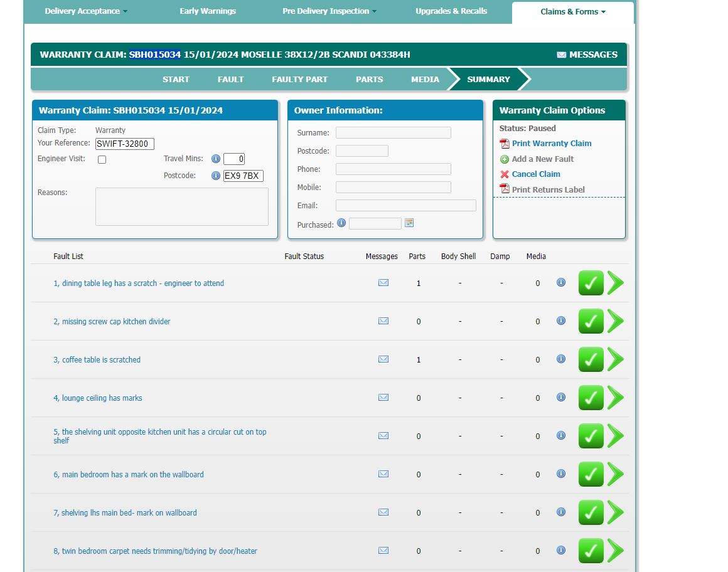The image size is (728, 572).
Task: Switch to the Upgrades & Recalls tab
Action: tap(451, 11)
